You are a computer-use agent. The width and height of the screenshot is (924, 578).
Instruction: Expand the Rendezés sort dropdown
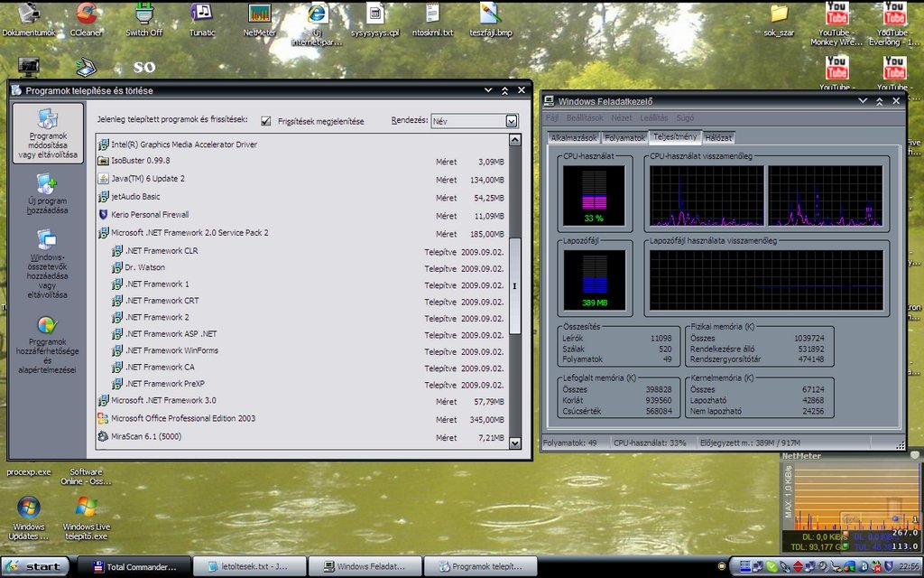pos(512,121)
